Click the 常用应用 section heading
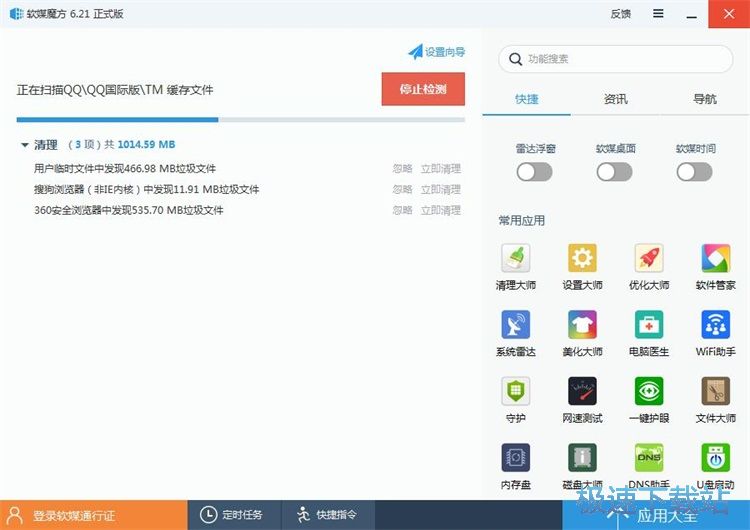This screenshot has width=750, height=530. click(521, 221)
